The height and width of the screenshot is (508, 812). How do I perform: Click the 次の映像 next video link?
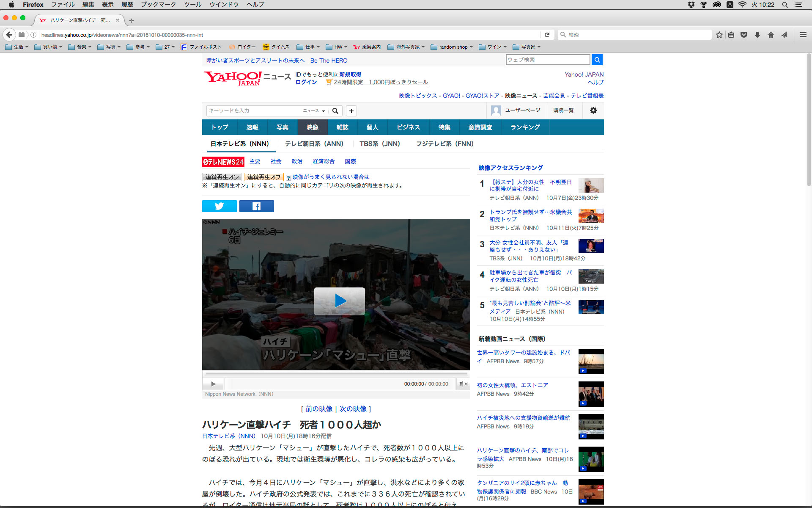click(353, 409)
